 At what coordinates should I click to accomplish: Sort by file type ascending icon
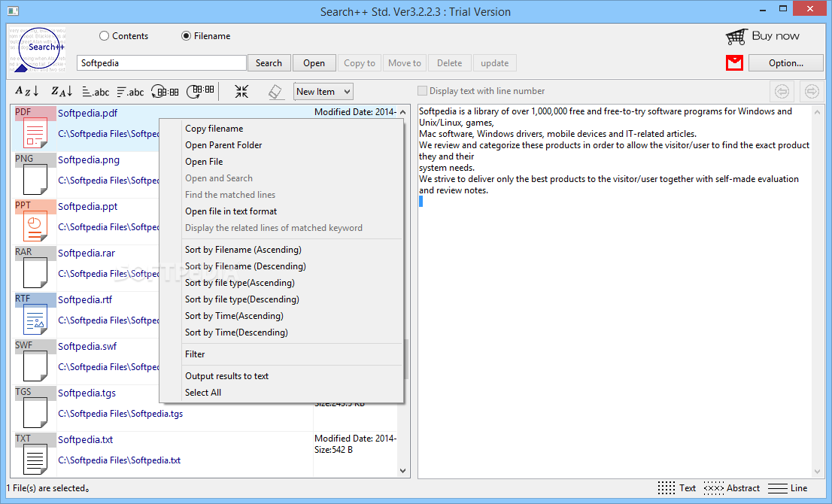(96, 92)
